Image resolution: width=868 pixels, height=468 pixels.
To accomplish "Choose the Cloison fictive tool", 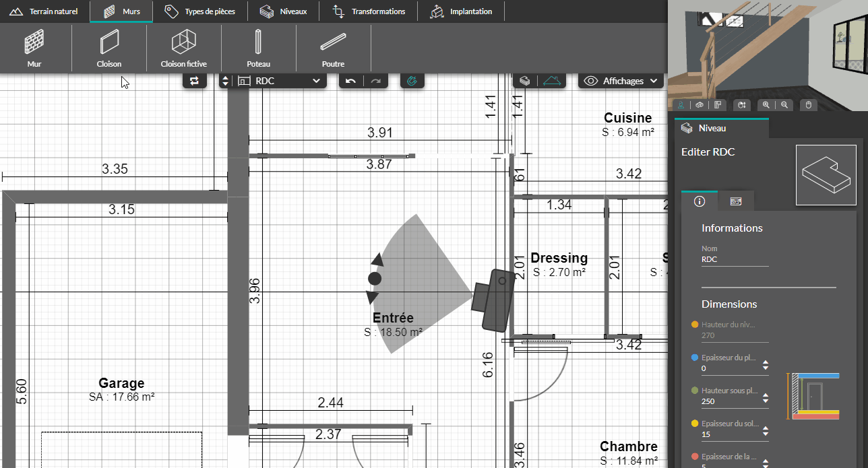I will point(183,48).
